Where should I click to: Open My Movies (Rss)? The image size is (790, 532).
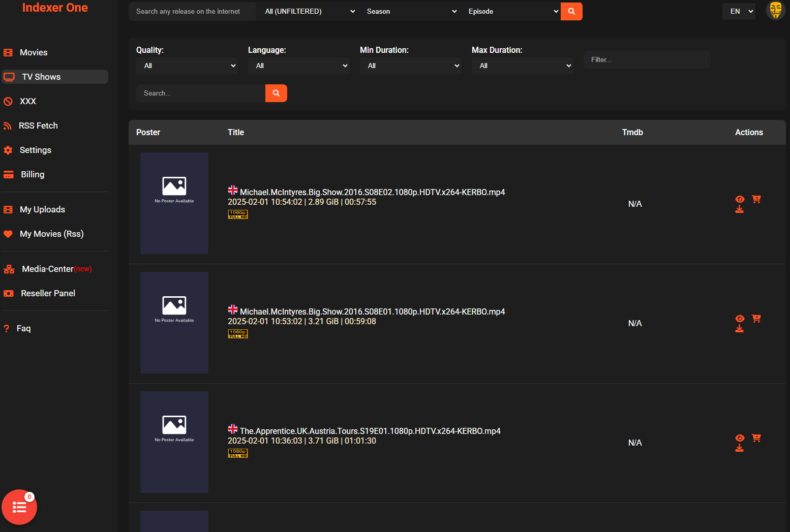[x=55, y=234]
